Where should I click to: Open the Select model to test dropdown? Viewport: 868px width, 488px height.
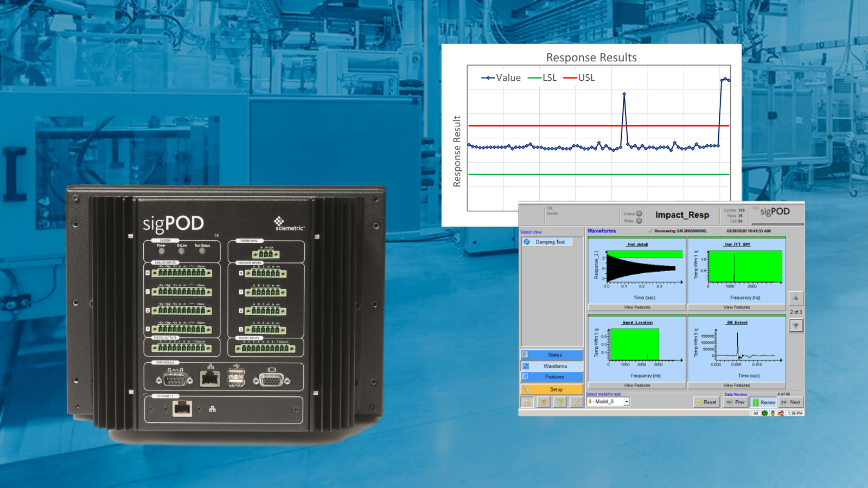point(626,402)
